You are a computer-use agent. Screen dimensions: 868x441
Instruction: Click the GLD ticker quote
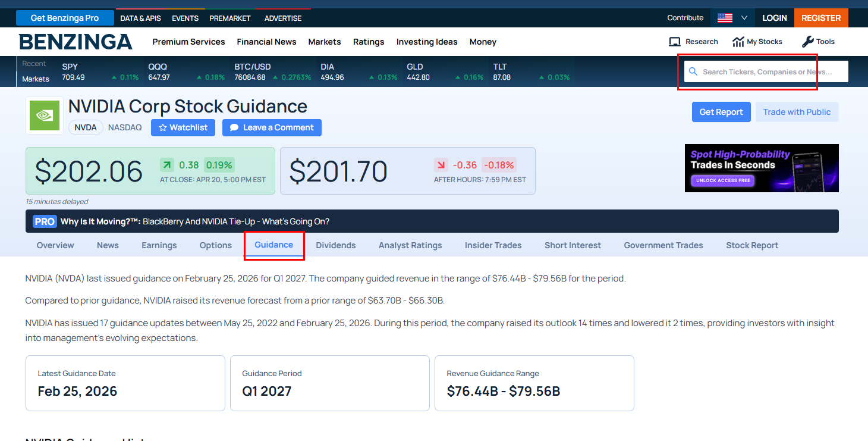[445, 71]
